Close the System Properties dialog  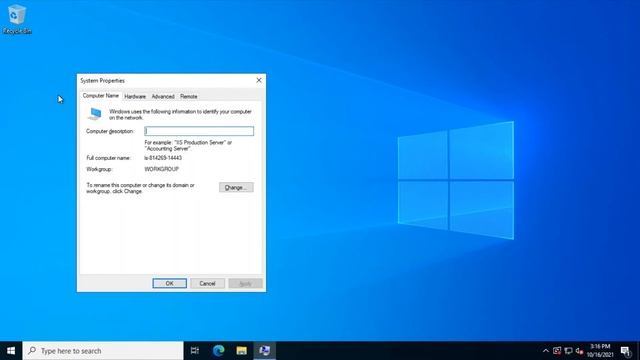point(259,80)
